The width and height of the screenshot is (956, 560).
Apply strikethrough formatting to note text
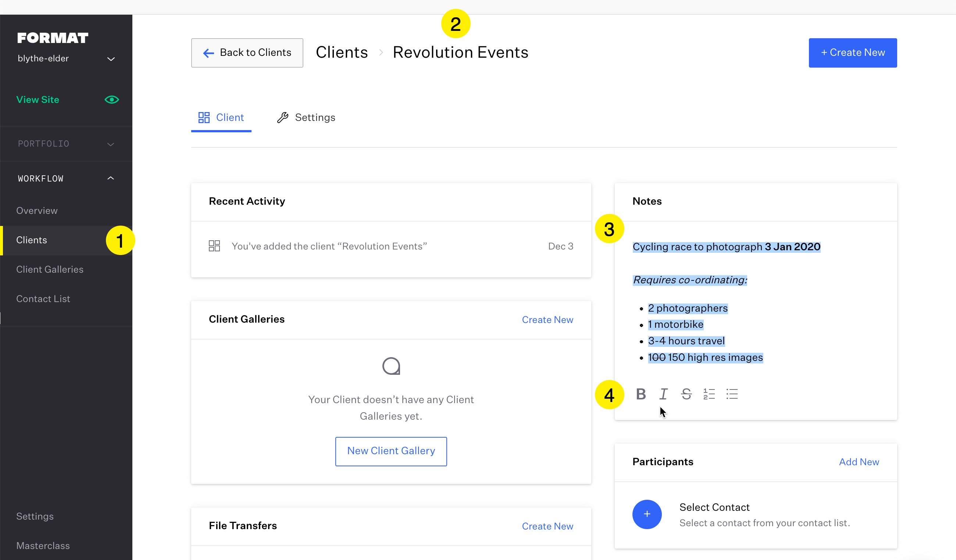[x=686, y=394]
